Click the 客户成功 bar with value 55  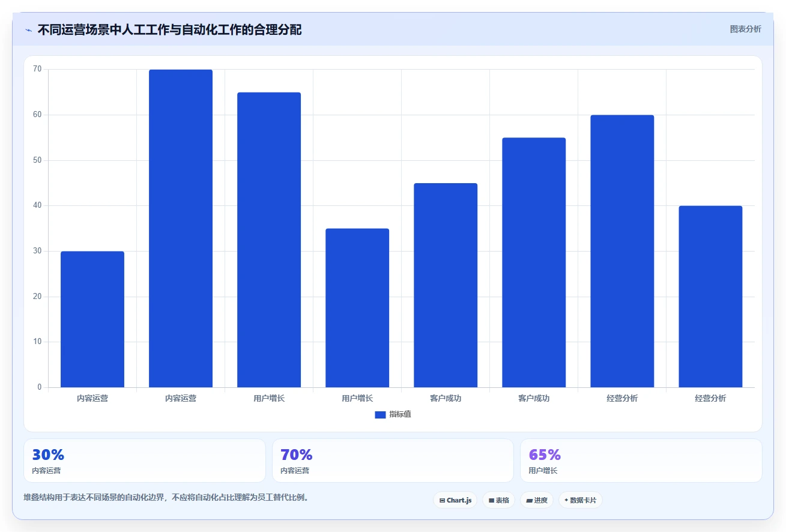pyautogui.click(x=534, y=262)
